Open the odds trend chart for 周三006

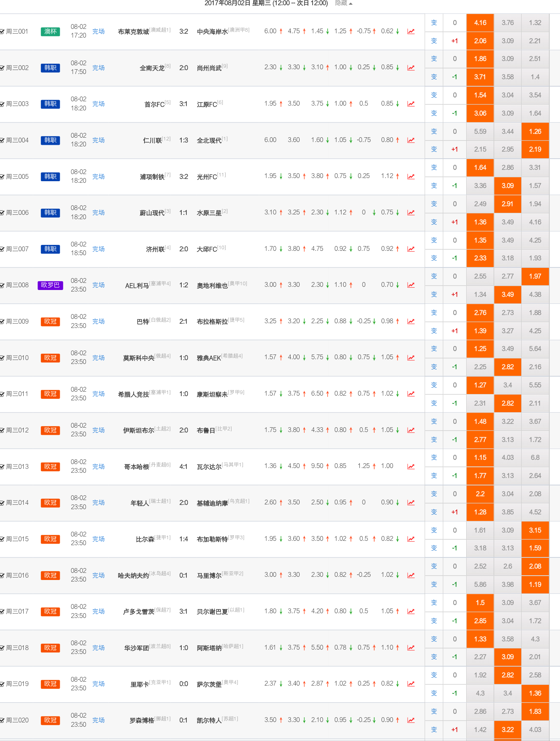[x=411, y=212]
